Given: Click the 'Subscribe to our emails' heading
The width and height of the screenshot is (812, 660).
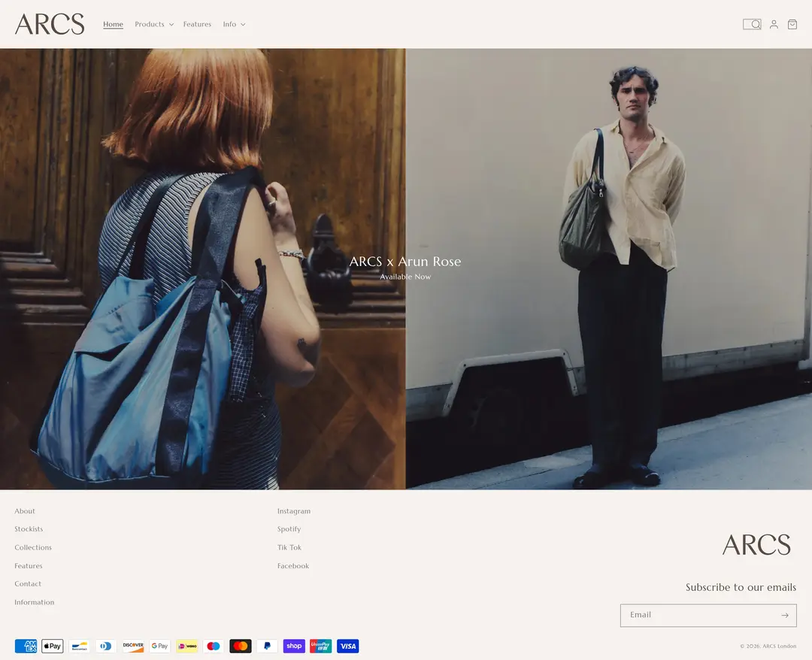Looking at the screenshot, I should click(x=741, y=587).
